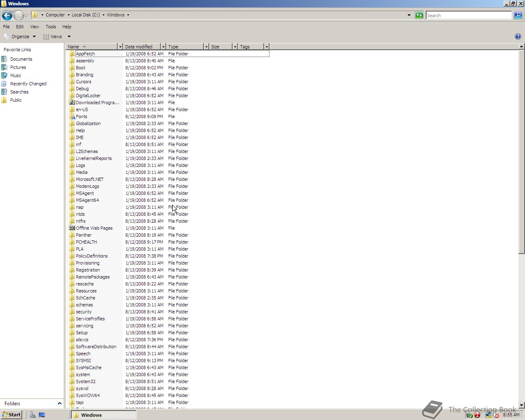Click the network status tray icon
The image size is (525, 420).
click(x=488, y=415)
